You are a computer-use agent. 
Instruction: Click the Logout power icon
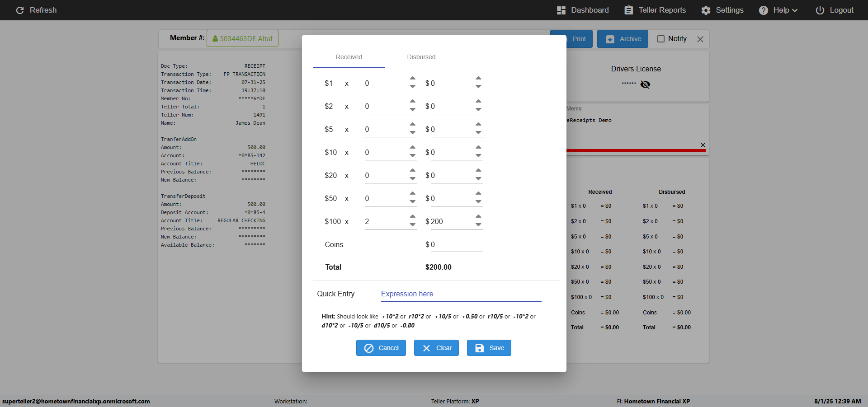pos(820,10)
